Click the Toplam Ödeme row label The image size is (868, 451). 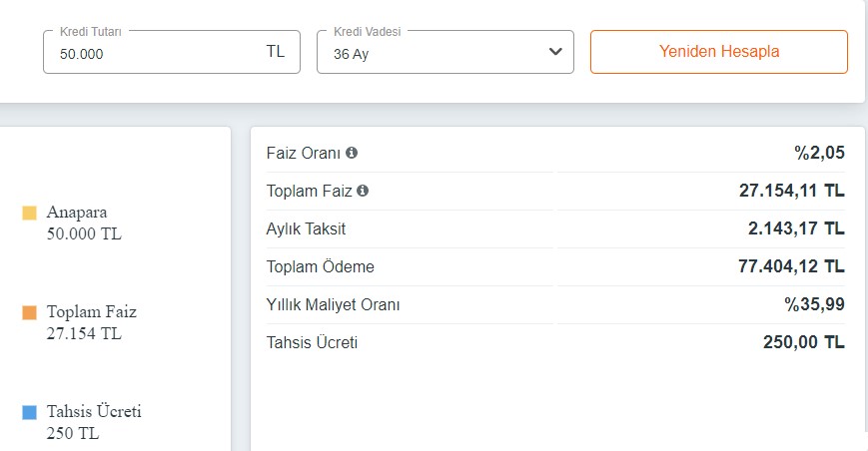coord(321,266)
